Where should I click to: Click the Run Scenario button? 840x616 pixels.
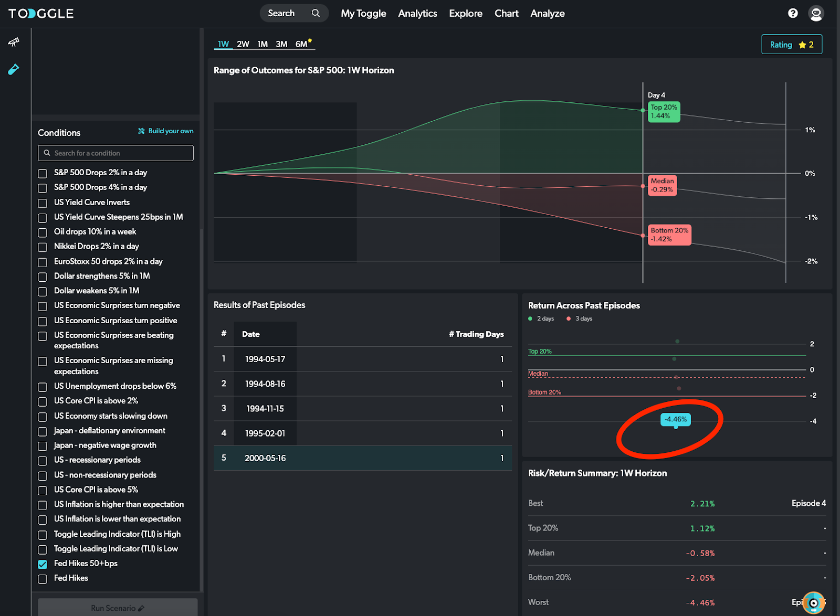[x=118, y=608]
